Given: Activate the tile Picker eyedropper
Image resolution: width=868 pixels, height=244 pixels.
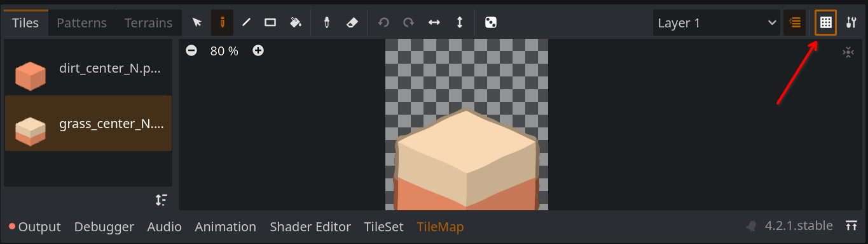Looking at the screenshot, I should [327, 22].
